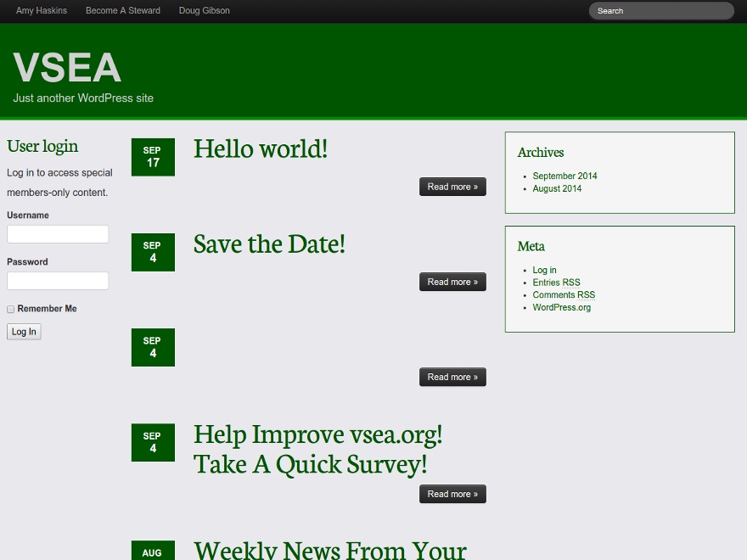Click the Sep 17 date badge
This screenshot has height=560, width=747.
coord(153,157)
